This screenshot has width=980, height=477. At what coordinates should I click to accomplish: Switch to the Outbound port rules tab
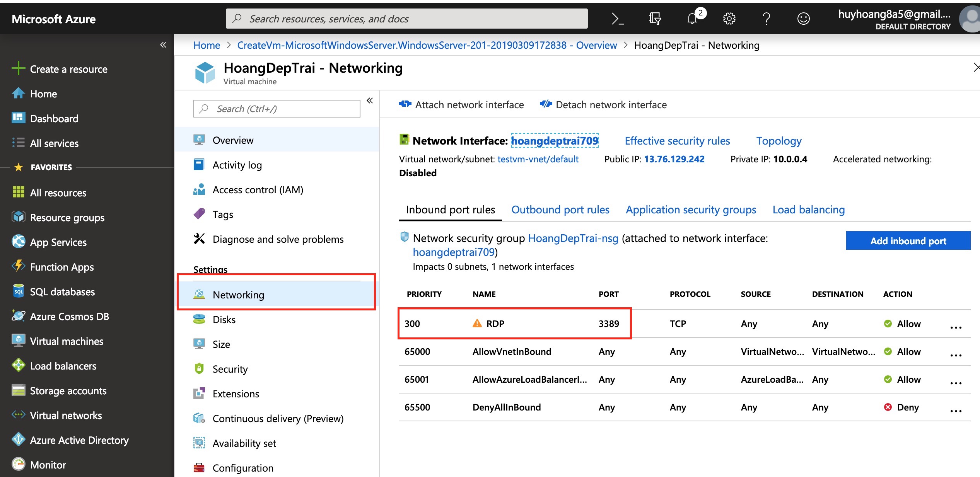click(x=560, y=210)
